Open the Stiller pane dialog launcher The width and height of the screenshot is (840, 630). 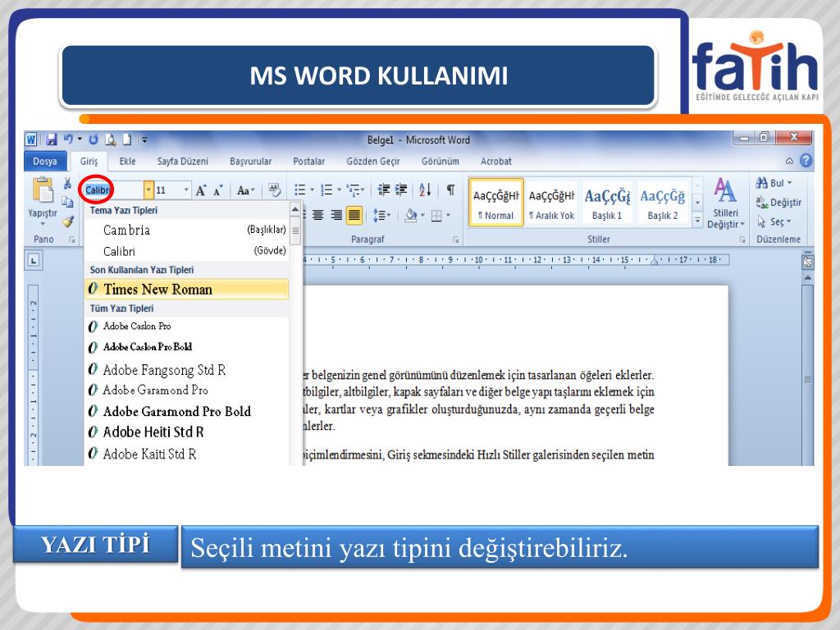[742, 240]
